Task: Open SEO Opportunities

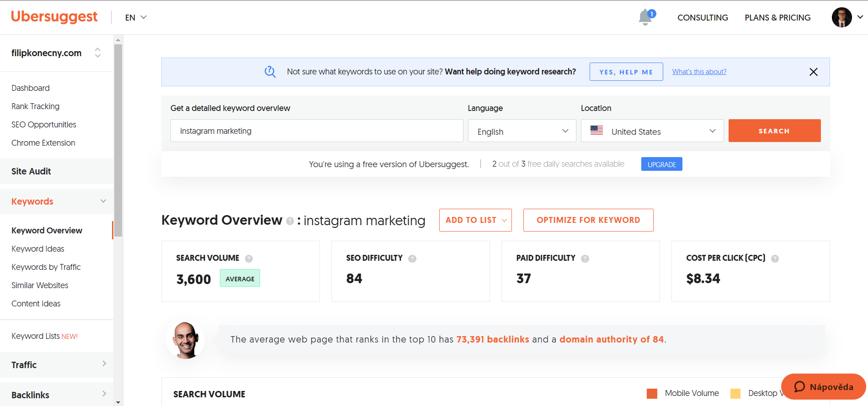Action: (x=44, y=125)
